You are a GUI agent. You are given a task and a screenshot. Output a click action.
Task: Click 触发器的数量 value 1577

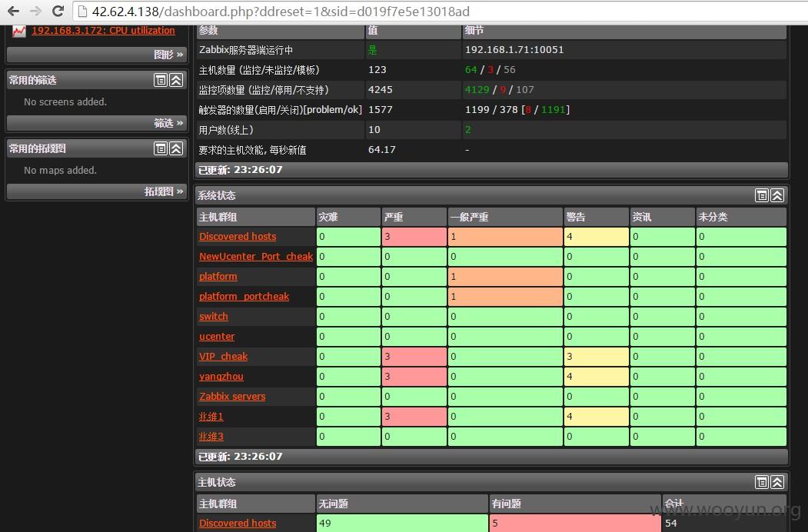pyautogui.click(x=381, y=110)
